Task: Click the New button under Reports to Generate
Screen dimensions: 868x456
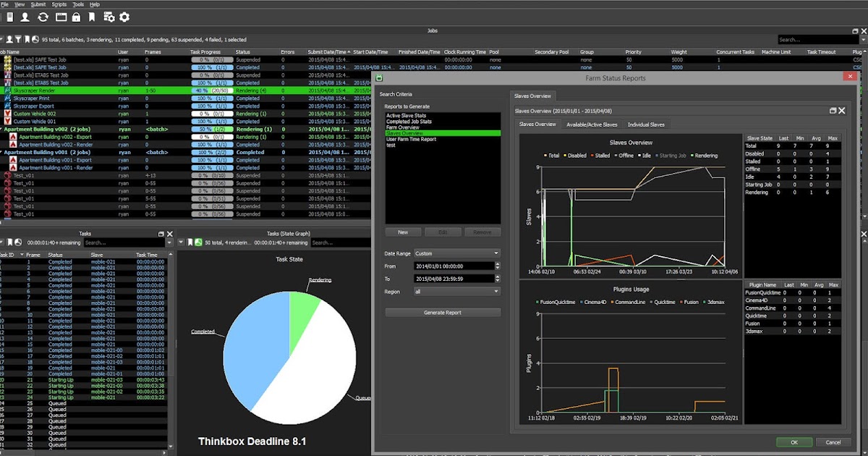Action: pyautogui.click(x=403, y=232)
